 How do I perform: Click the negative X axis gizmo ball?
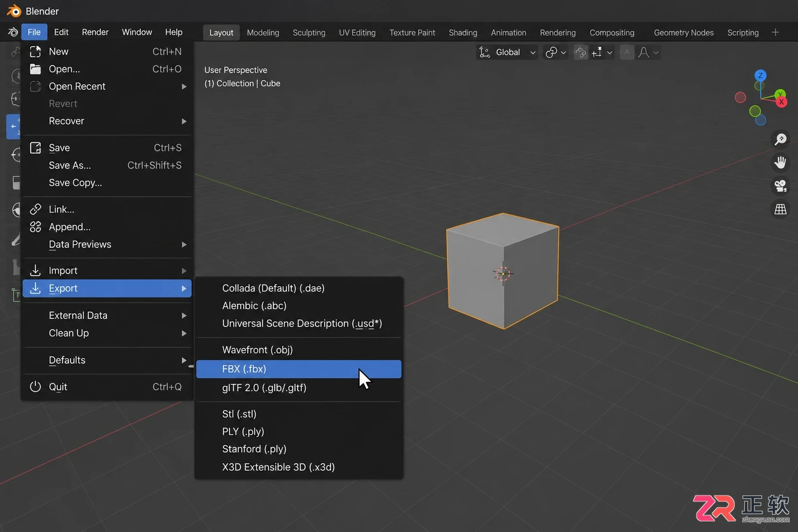[x=740, y=98]
